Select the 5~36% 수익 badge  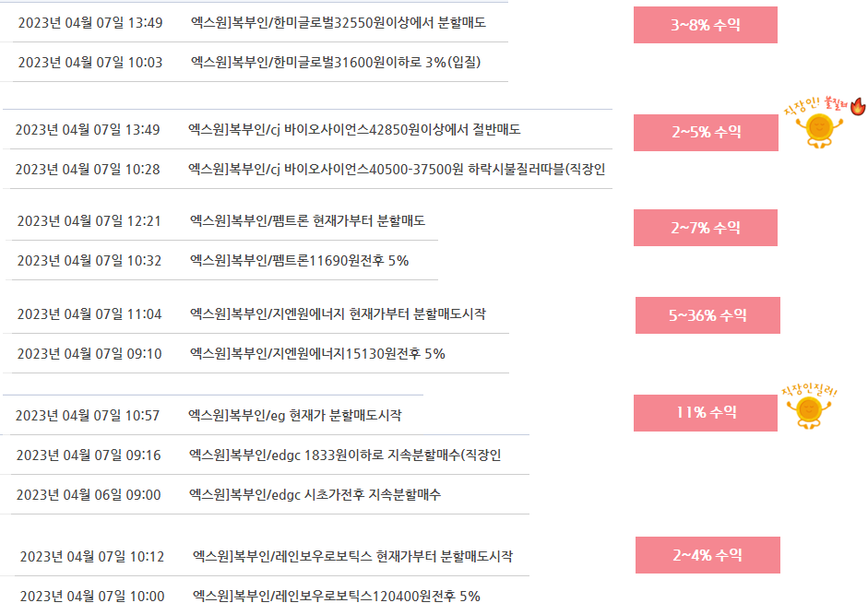click(x=707, y=315)
